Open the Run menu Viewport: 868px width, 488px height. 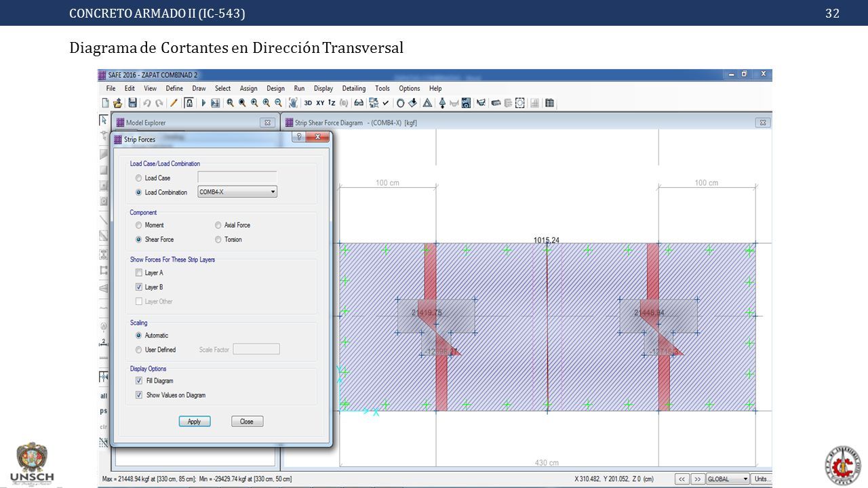tap(299, 88)
